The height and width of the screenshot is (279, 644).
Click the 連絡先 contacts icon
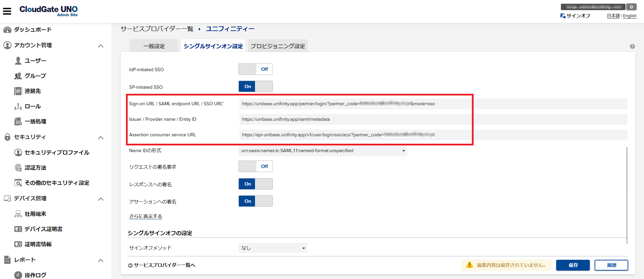pos(18,91)
